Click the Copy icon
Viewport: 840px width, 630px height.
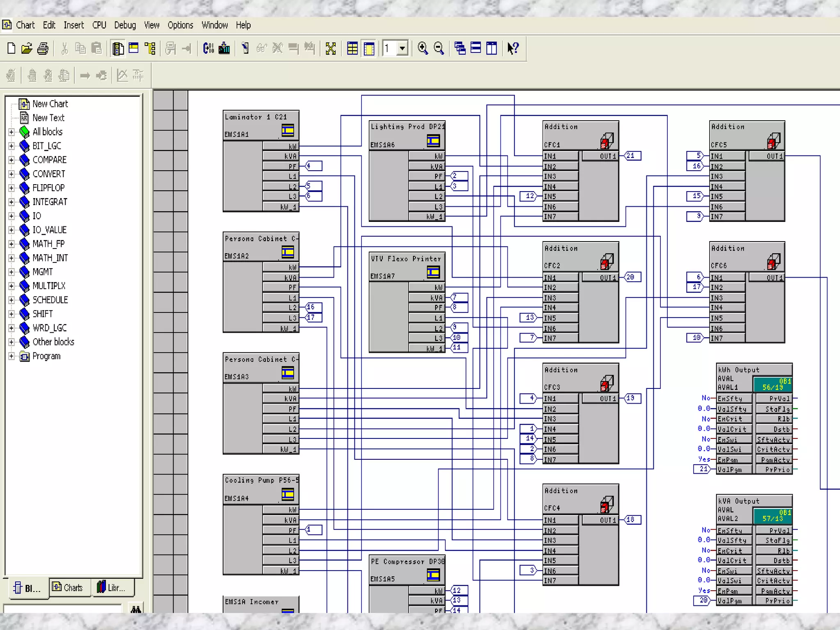pyautogui.click(x=80, y=48)
